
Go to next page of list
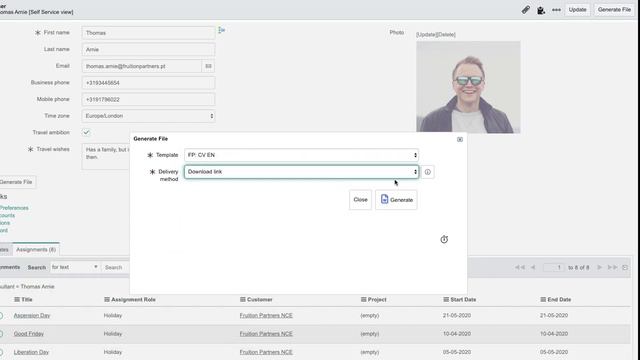(x=600, y=267)
